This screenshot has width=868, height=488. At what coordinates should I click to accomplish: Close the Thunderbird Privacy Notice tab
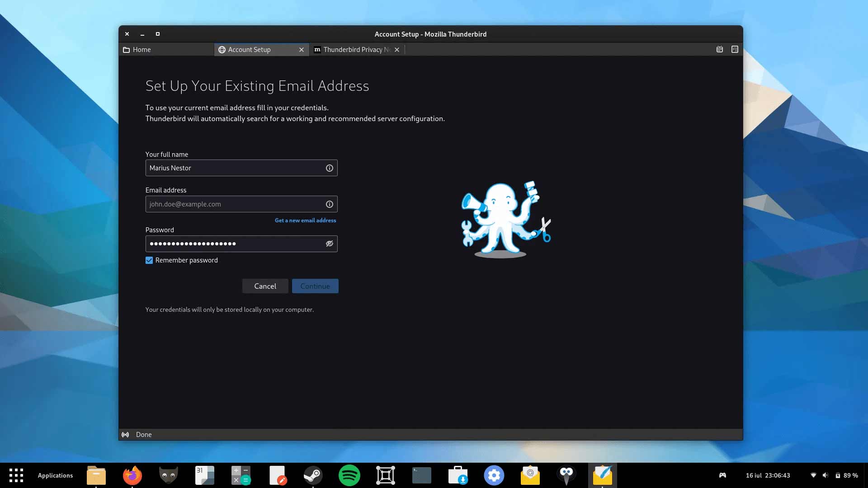(x=397, y=50)
